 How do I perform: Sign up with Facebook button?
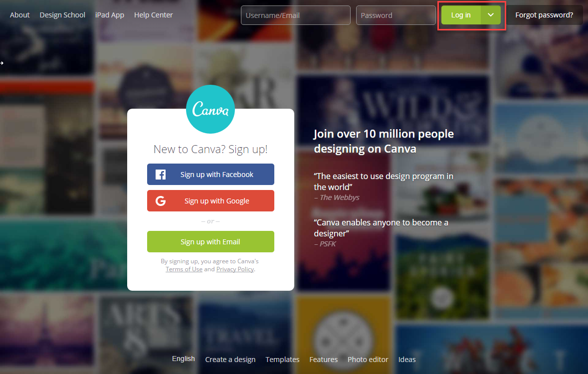(x=210, y=174)
